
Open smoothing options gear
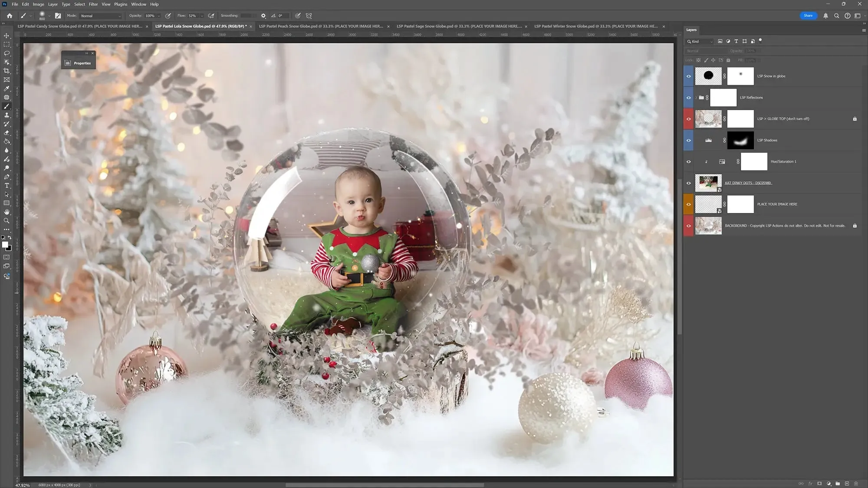click(x=263, y=16)
